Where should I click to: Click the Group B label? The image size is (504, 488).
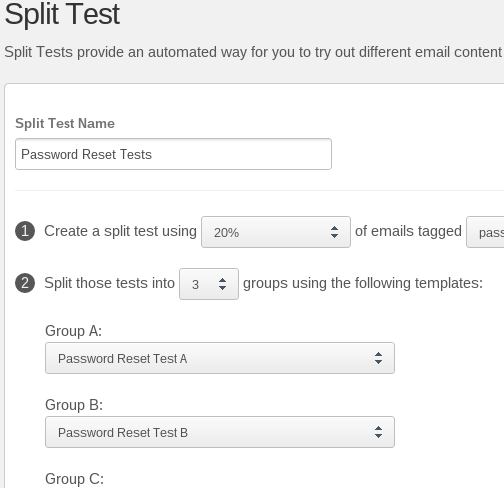(74, 405)
